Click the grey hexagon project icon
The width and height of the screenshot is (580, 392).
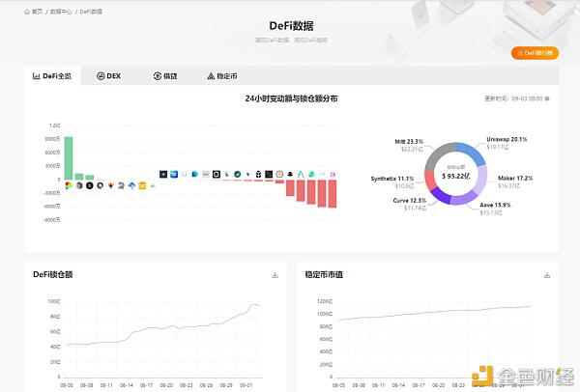pyautogui.click(x=79, y=185)
